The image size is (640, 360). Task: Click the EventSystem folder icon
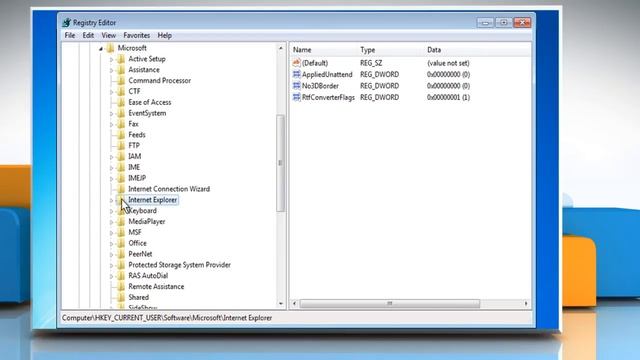pyautogui.click(x=121, y=113)
